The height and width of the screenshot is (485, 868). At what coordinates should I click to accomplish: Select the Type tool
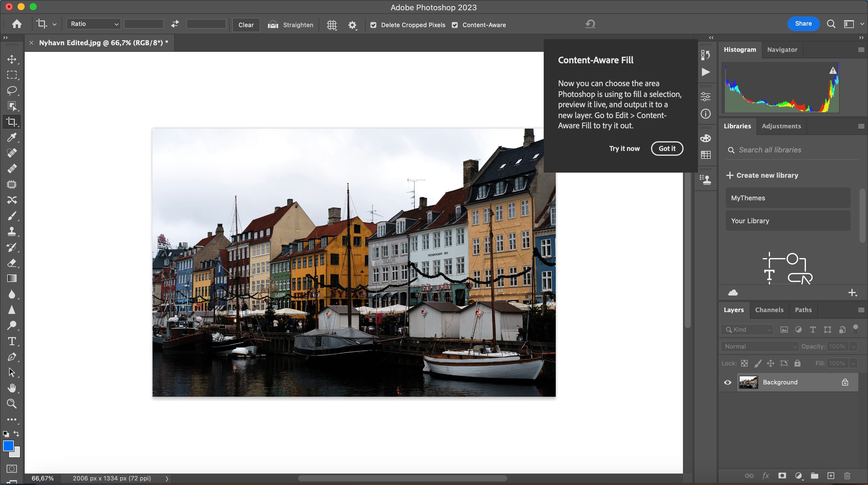(12, 341)
